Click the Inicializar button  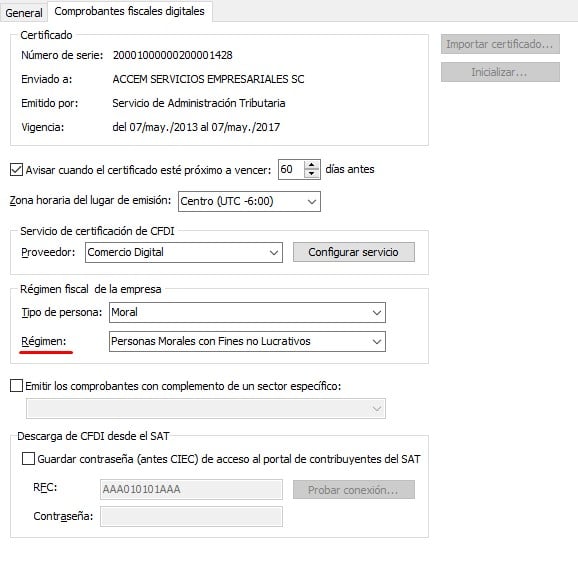pyautogui.click(x=500, y=72)
